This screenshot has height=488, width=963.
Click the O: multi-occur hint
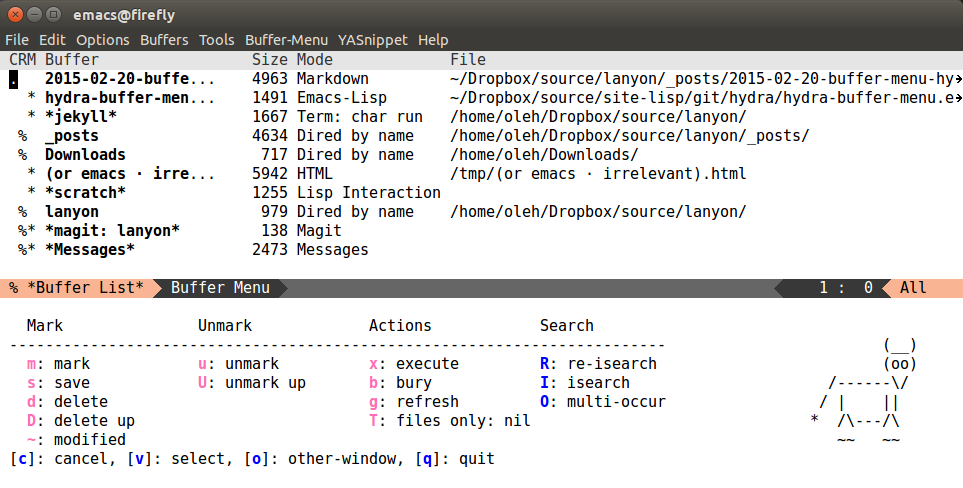[602, 402]
